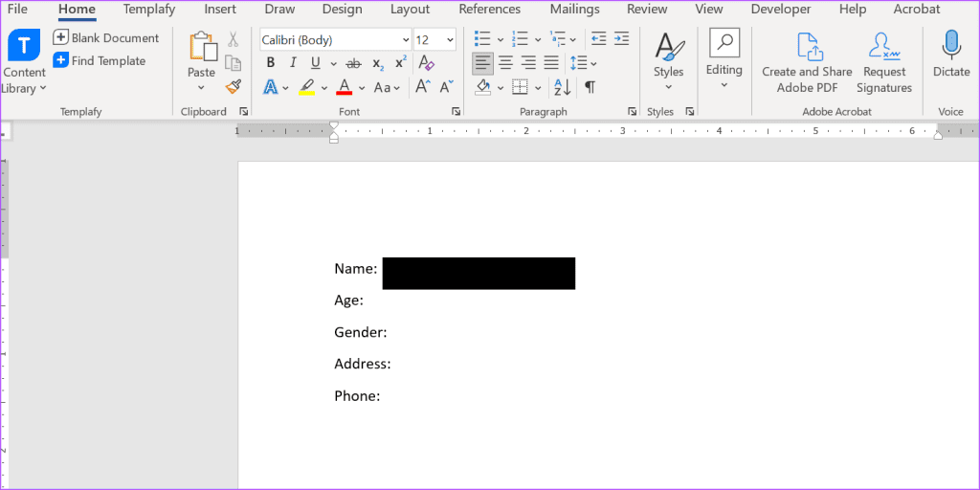Open Styles gallery
980x490 pixels.
669,61
